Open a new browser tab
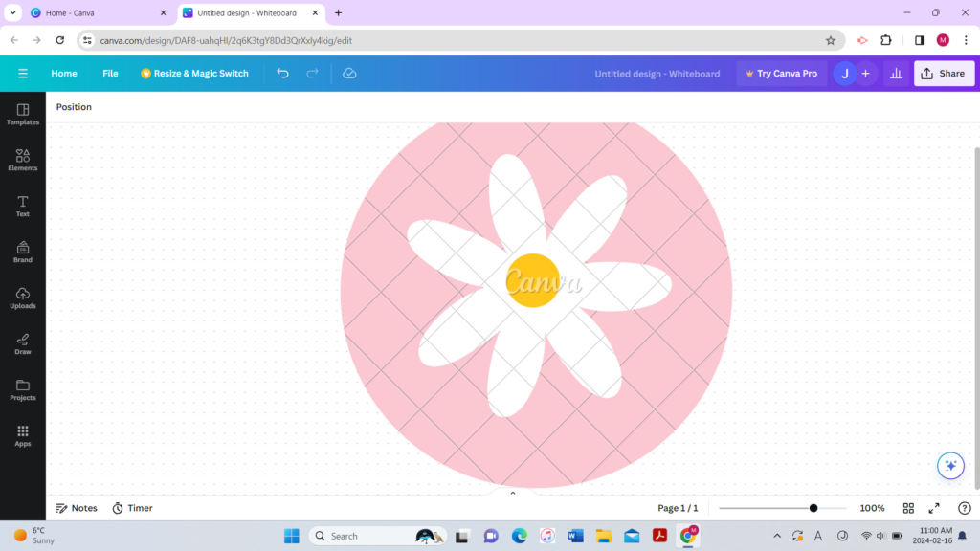Viewport: 980px width, 551px height. [338, 12]
